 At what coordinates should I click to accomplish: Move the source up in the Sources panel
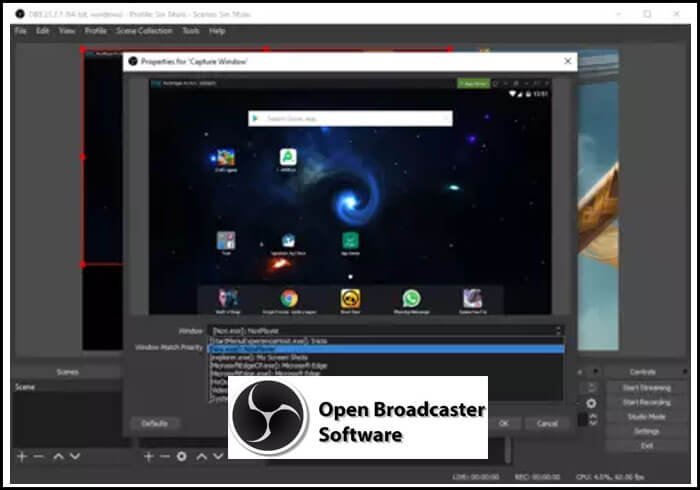click(x=202, y=456)
